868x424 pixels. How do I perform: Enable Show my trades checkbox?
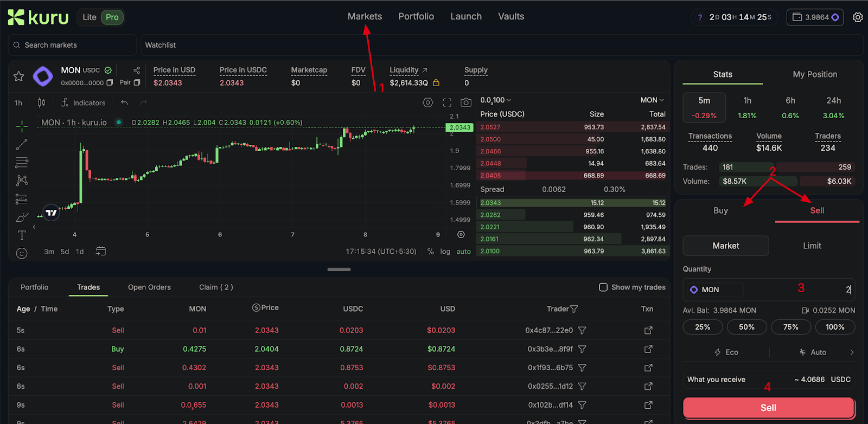pyautogui.click(x=603, y=287)
